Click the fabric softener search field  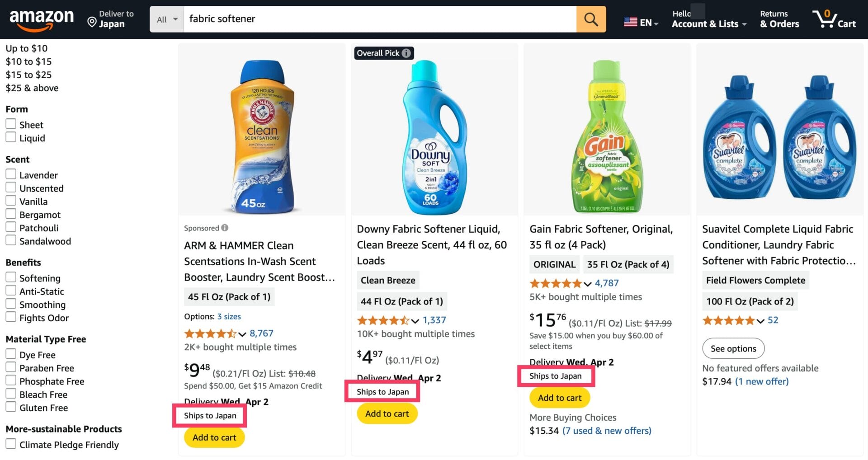380,19
